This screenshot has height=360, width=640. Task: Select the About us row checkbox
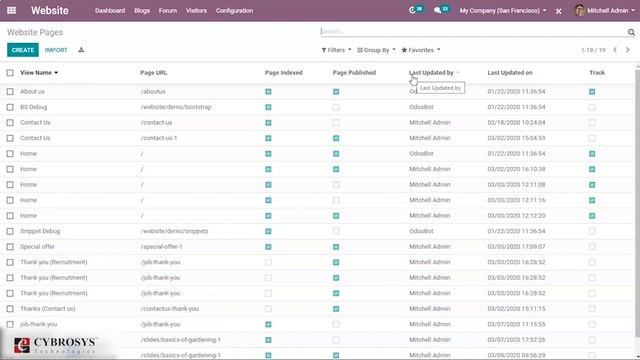[x=10, y=91]
